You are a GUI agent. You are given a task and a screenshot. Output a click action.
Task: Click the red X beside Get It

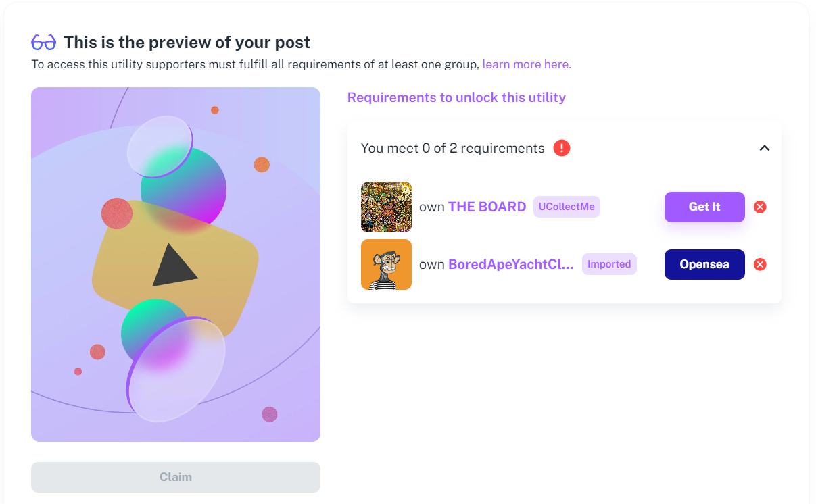(760, 207)
